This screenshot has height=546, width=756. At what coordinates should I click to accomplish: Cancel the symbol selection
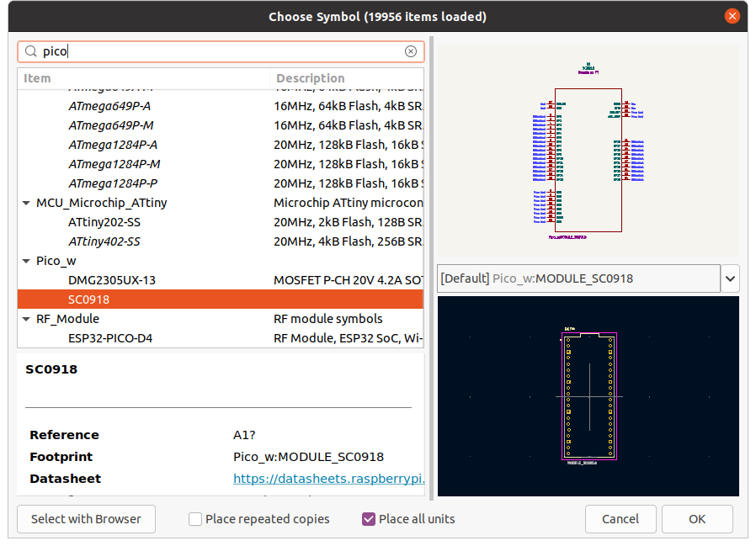tap(620, 519)
